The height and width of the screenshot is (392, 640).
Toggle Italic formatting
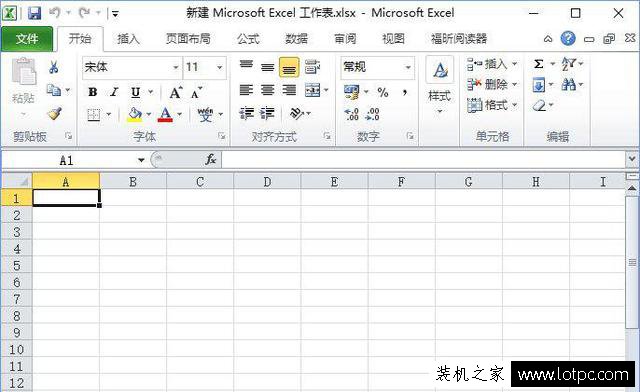click(114, 92)
